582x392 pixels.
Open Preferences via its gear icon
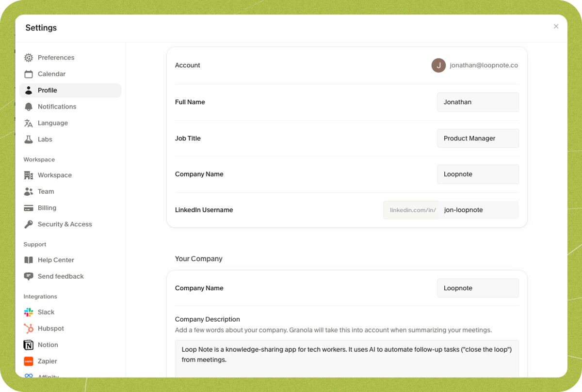29,58
